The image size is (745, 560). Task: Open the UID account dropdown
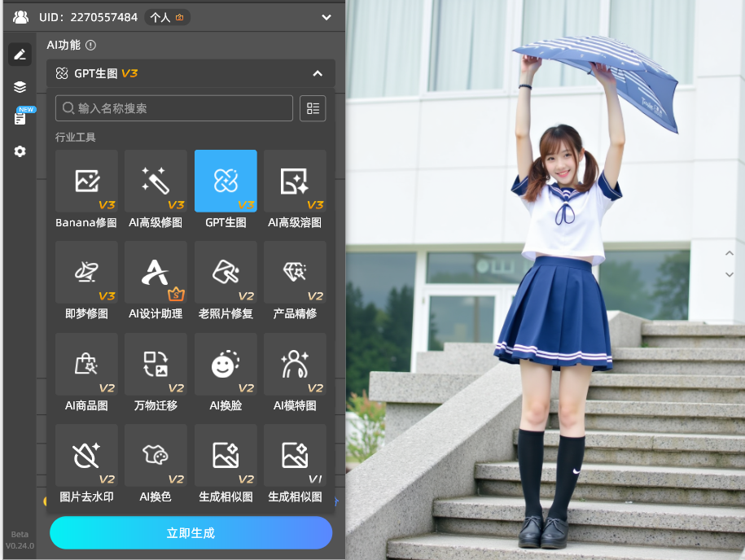coord(326,17)
